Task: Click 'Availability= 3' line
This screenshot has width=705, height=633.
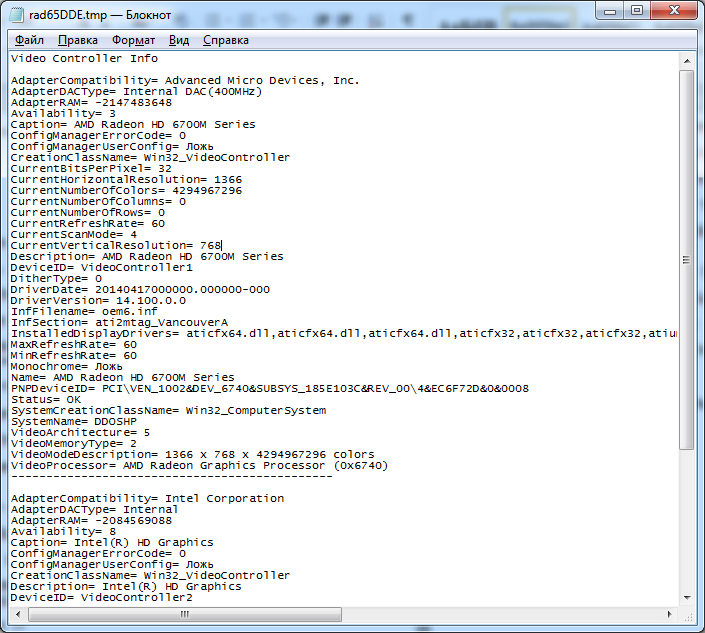Action: click(x=63, y=113)
